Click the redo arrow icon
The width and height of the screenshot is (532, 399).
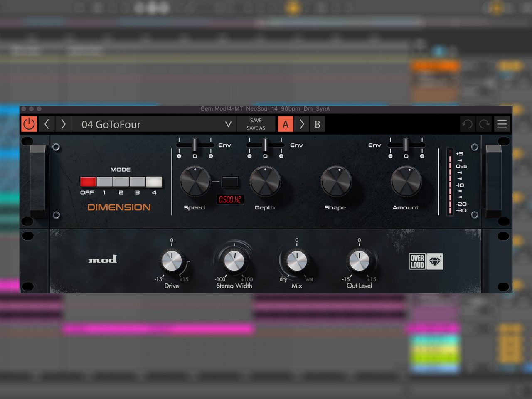(x=484, y=124)
